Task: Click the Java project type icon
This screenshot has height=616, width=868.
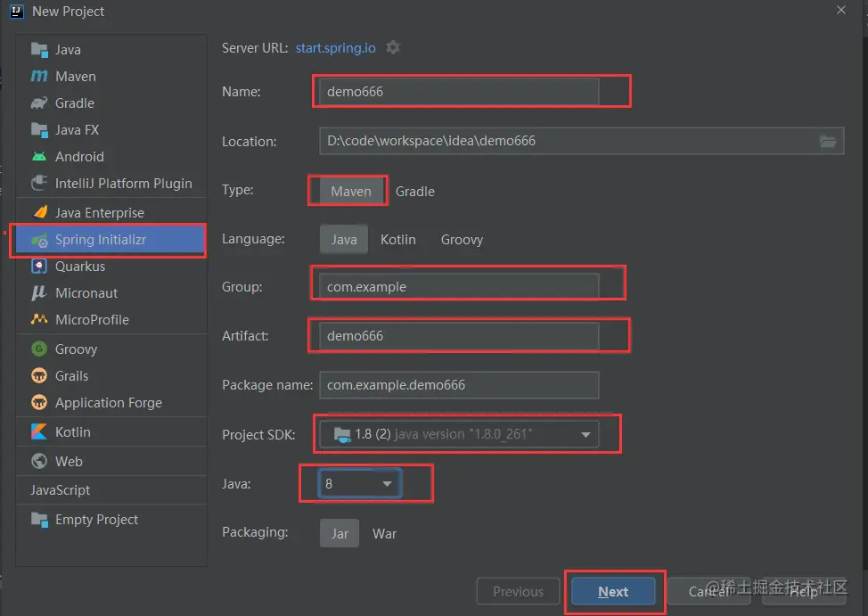Action: pyautogui.click(x=39, y=50)
